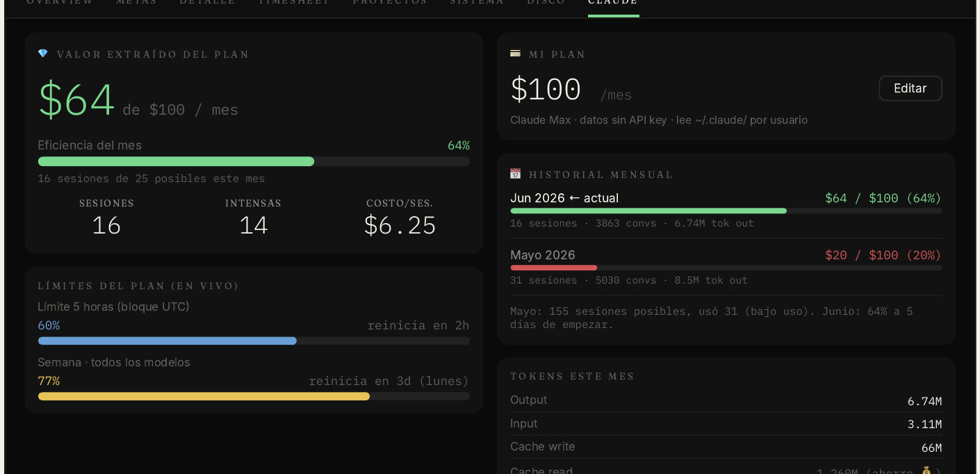Click "16 sesiones de 25 posibles este mes"
This screenshot has width=980, height=474.
click(x=151, y=179)
